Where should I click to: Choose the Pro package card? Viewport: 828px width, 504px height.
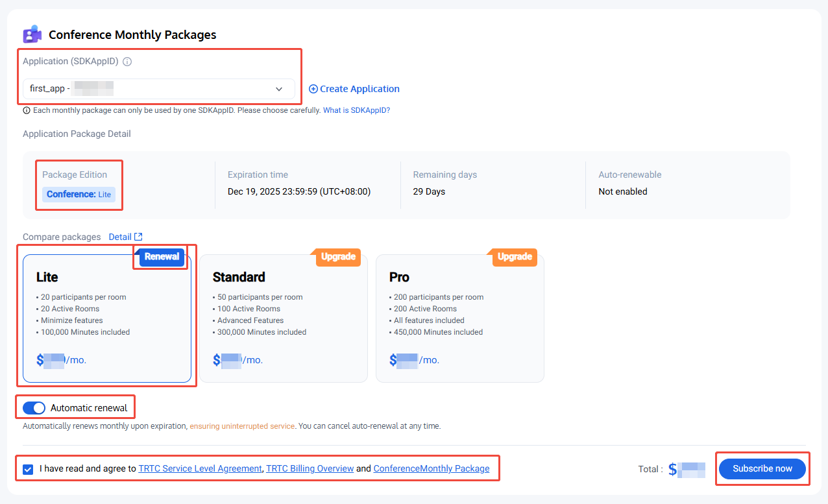point(459,318)
